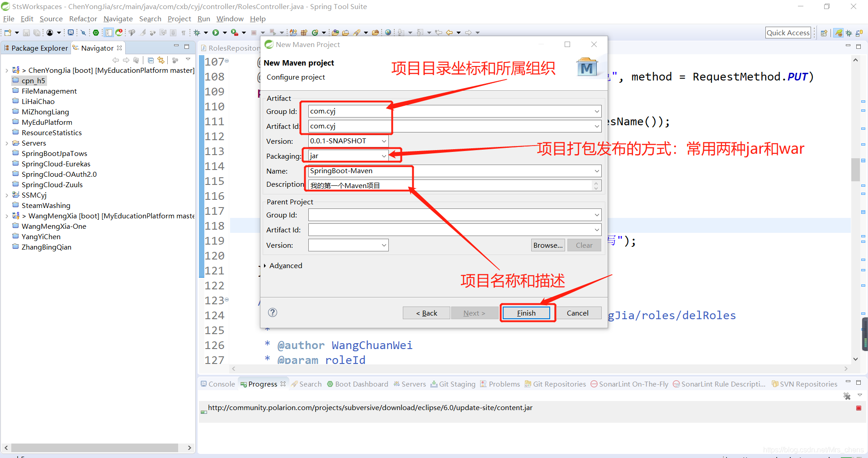868x458 pixels.
Task: Open Navigator view menu triangle
Action: pyautogui.click(x=188, y=60)
